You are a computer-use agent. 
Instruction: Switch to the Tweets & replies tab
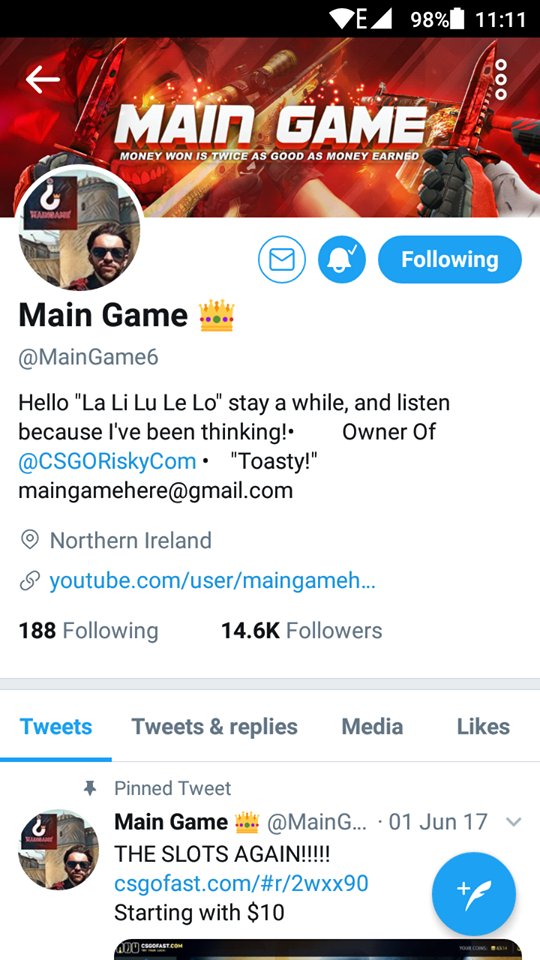click(x=214, y=727)
